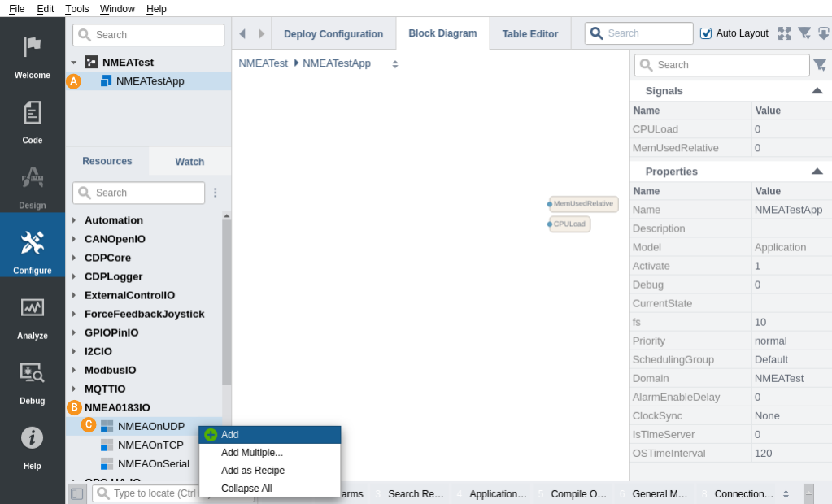Click the fit-to-view icon beside Auto Layout
The image size is (832, 504).
pyautogui.click(x=784, y=33)
